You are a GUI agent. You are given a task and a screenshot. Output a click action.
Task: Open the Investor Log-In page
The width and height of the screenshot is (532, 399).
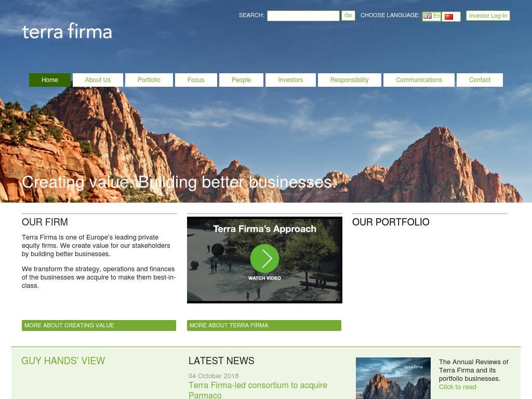tap(488, 16)
